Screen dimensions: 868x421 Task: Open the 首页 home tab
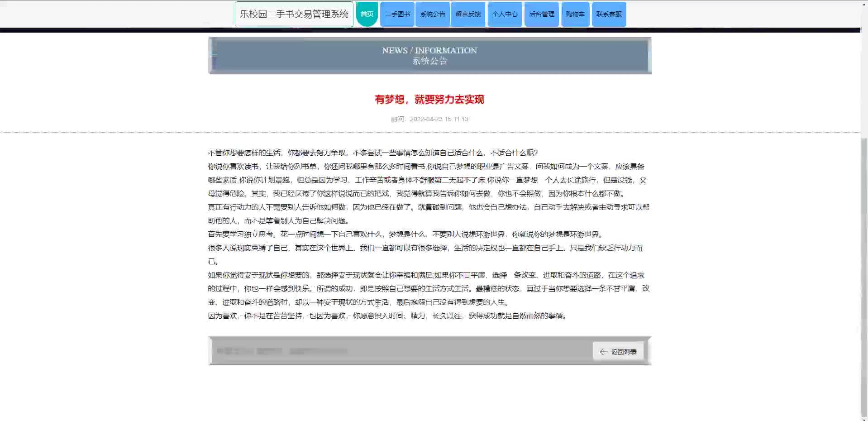click(x=367, y=14)
